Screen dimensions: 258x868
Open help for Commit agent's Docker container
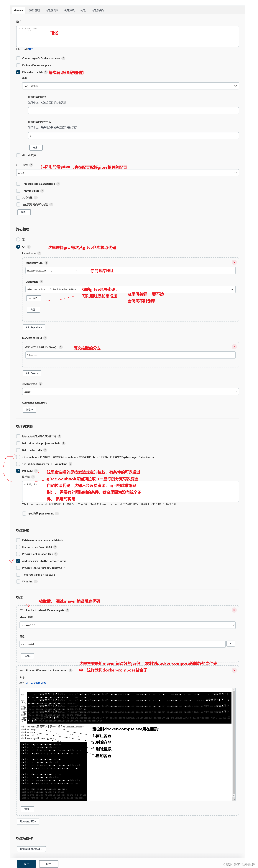pyautogui.click(x=63, y=58)
